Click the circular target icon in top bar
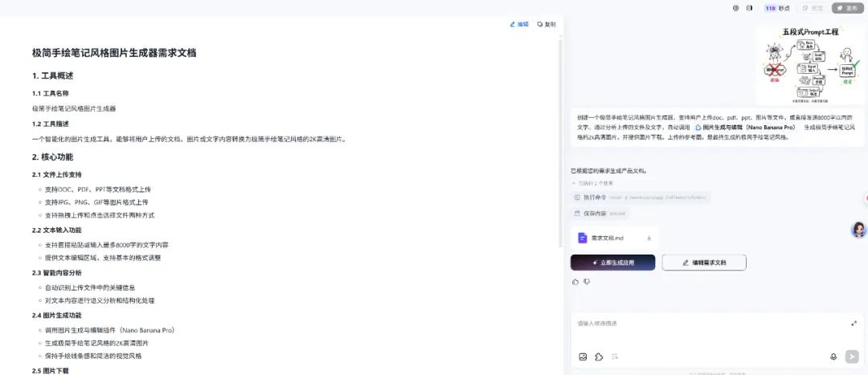This screenshot has width=868, height=375. pyautogui.click(x=735, y=8)
